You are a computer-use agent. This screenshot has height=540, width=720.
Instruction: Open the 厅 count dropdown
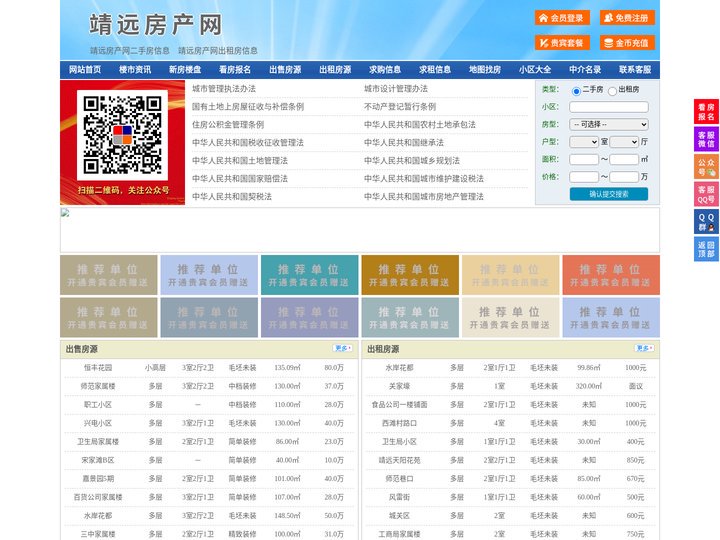(624, 142)
